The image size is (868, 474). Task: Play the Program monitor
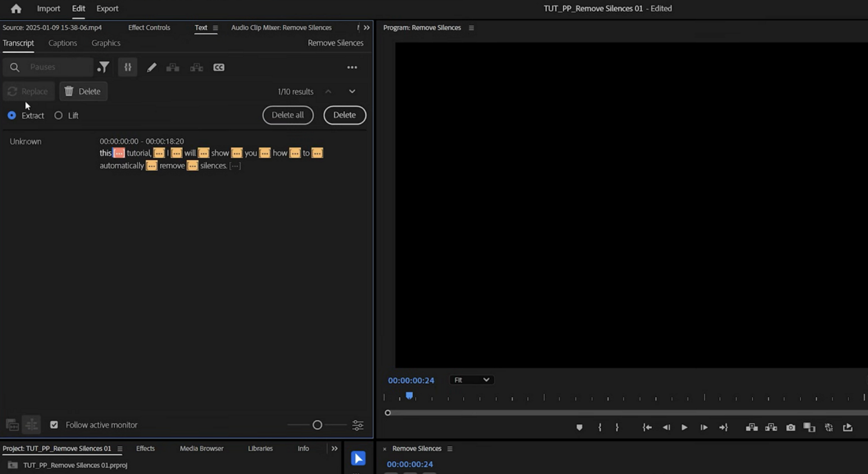click(x=684, y=427)
